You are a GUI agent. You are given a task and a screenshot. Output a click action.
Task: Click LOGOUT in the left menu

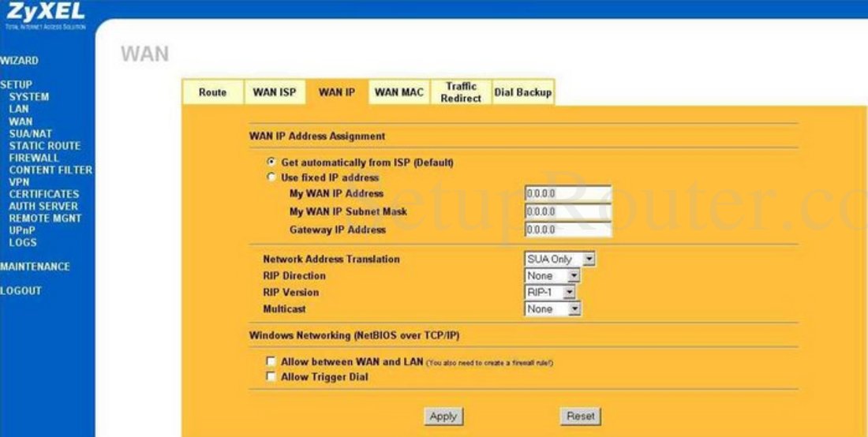[21, 290]
